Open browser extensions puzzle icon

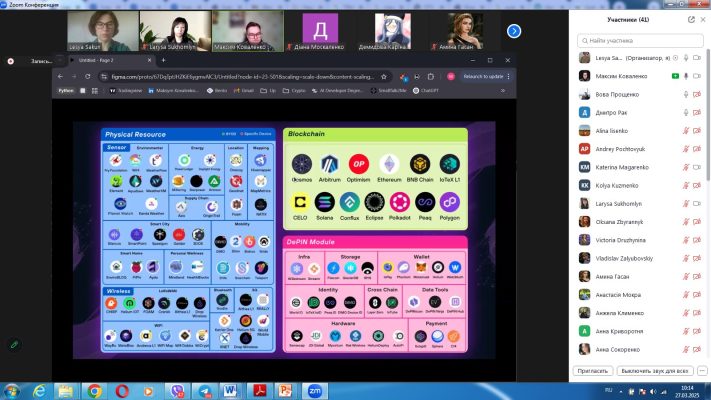[431, 77]
